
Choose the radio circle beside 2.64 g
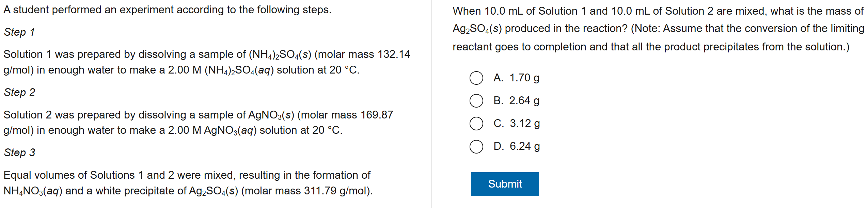pos(476,101)
